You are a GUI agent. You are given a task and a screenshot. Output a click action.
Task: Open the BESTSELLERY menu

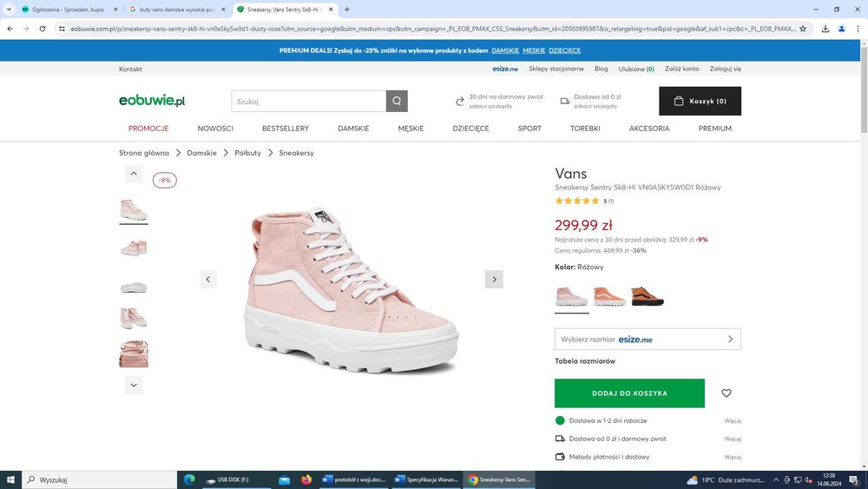click(x=286, y=128)
